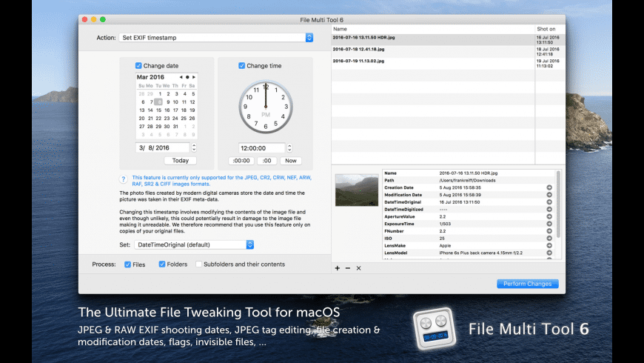Click the arrow icon for ApertureValue
This screenshot has width=644, height=363.
click(549, 216)
